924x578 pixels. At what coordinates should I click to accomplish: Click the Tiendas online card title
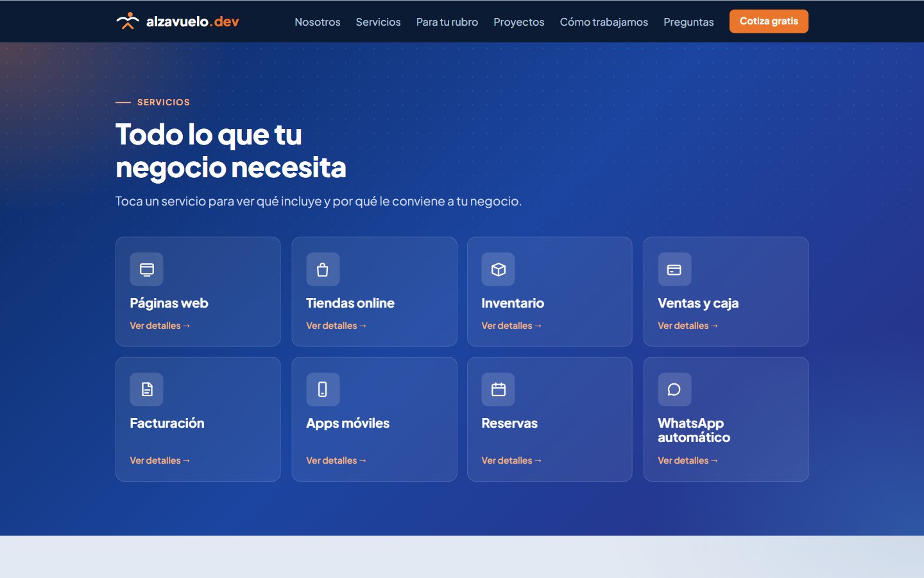(350, 303)
